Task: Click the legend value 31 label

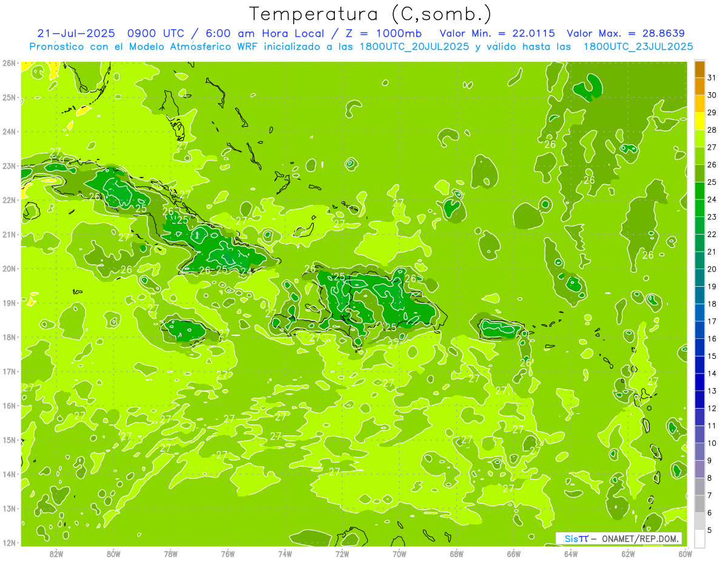Action: tap(712, 78)
